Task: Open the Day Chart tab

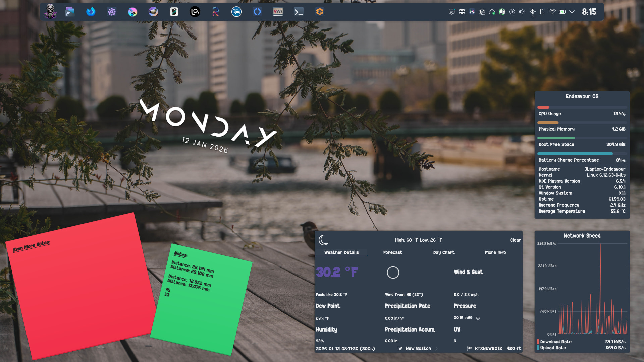Action: [444, 252]
